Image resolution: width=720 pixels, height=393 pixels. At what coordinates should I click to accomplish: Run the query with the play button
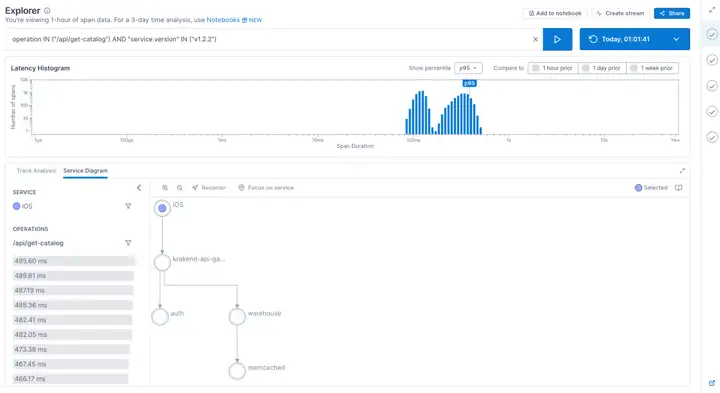click(x=557, y=39)
